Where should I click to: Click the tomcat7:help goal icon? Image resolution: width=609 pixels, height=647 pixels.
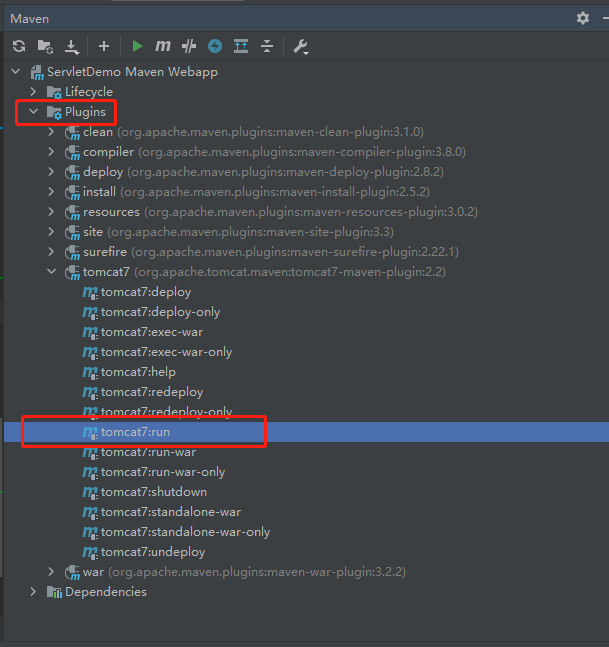[90, 373]
